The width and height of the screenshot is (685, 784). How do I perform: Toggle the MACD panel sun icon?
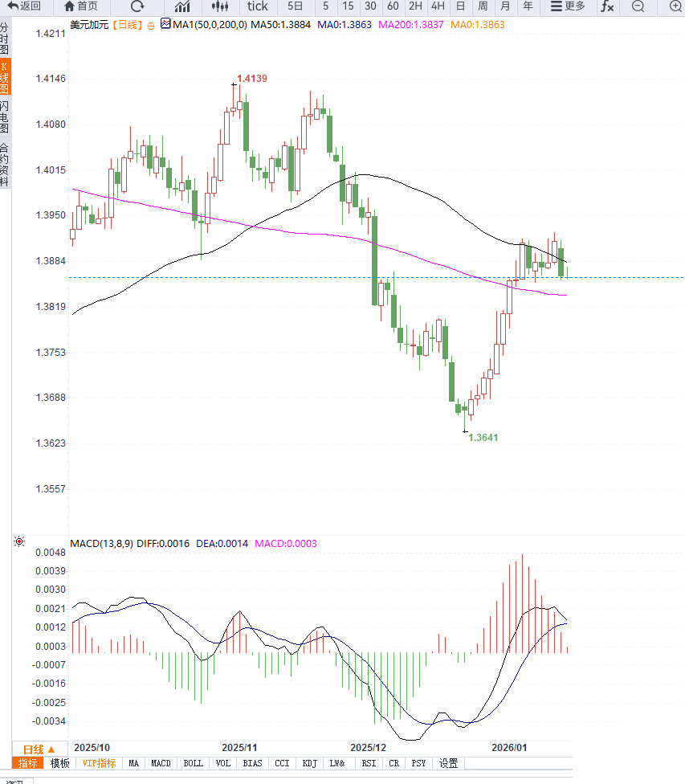(19, 542)
